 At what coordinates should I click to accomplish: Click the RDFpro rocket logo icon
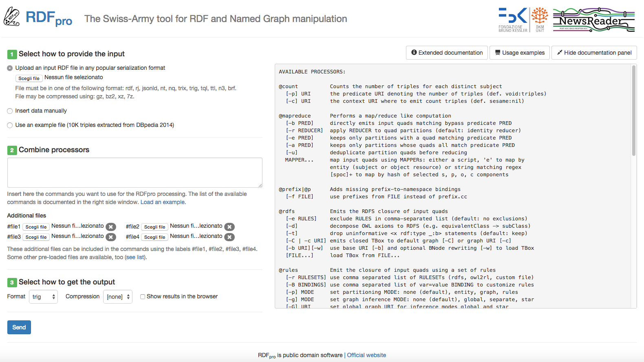point(11,17)
